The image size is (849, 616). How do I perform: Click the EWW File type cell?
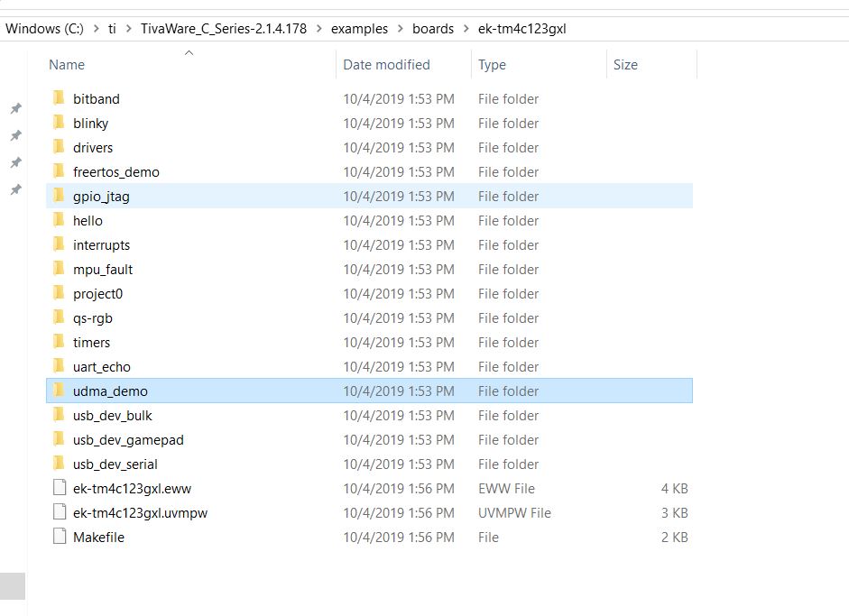click(506, 489)
